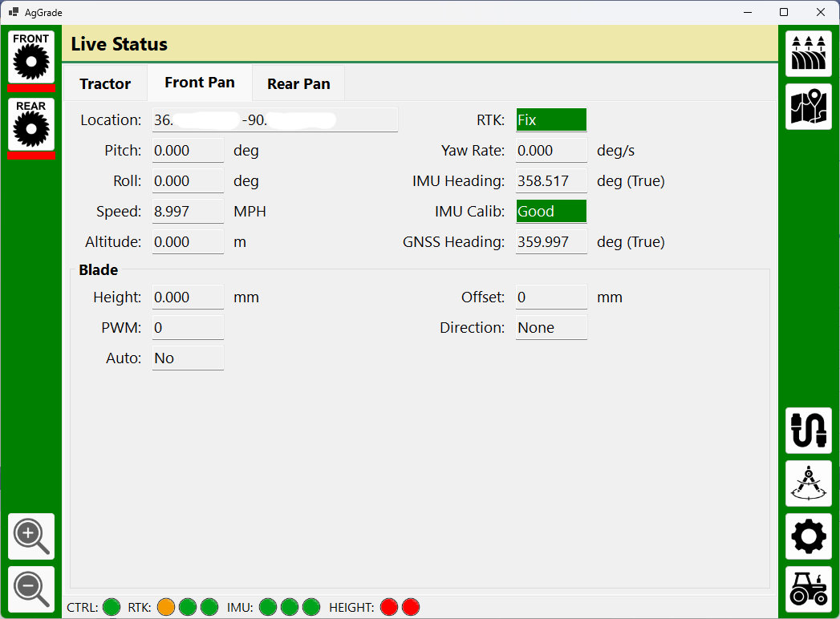Viewport: 840px width, 619px height.
Task: Click the green RTK Fix status box
Action: [551, 120]
